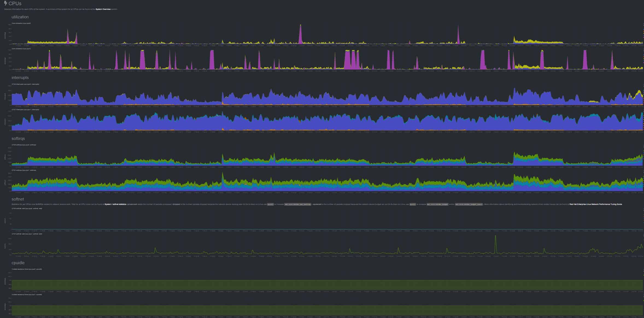
Task: Click the CPU1 softnet_stat line chart
Action: pyautogui.click(x=327, y=245)
